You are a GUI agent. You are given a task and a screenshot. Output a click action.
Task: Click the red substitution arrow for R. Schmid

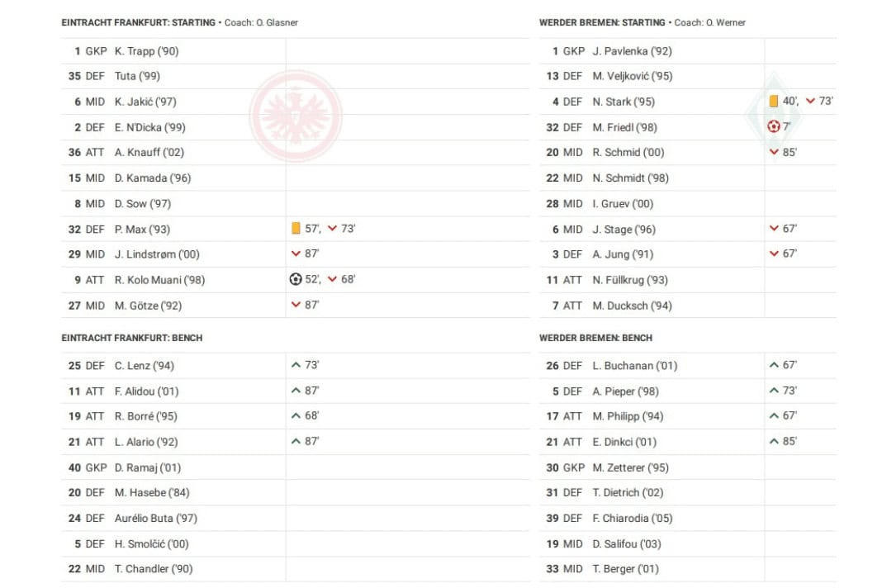click(x=774, y=153)
